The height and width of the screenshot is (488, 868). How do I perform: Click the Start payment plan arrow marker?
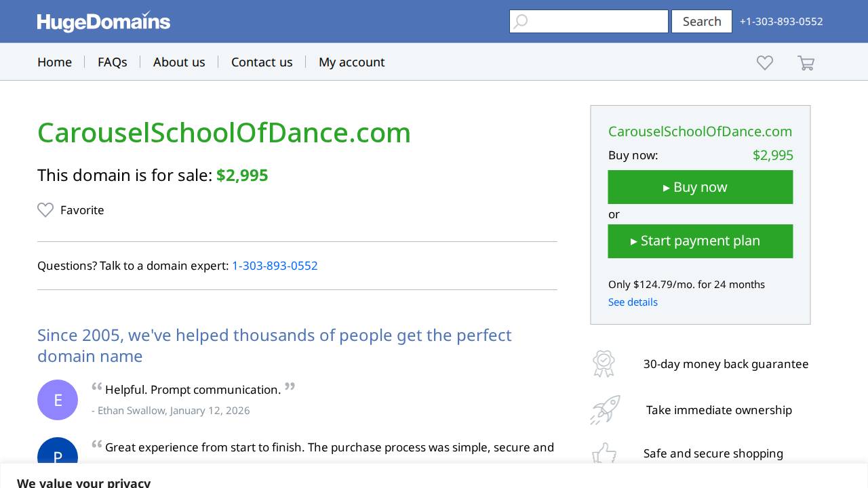pos(635,241)
